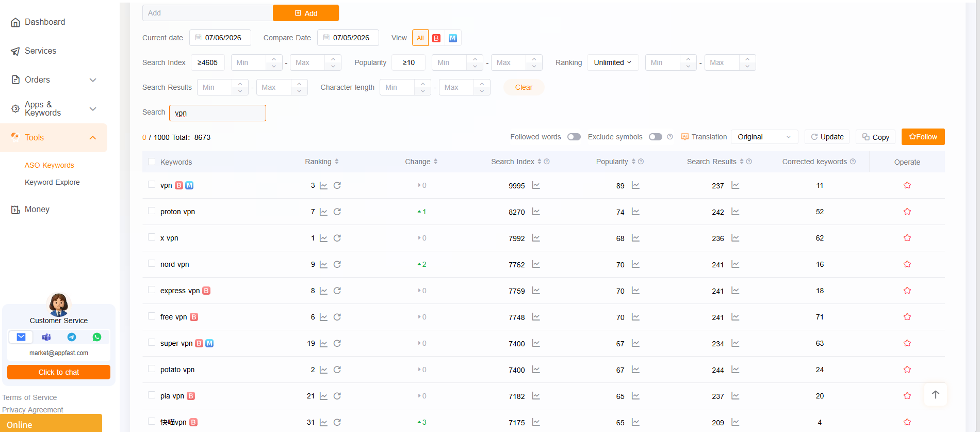View popularity chart for nord vpn
Screen dimensions: 980x432
[x=635, y=264]
